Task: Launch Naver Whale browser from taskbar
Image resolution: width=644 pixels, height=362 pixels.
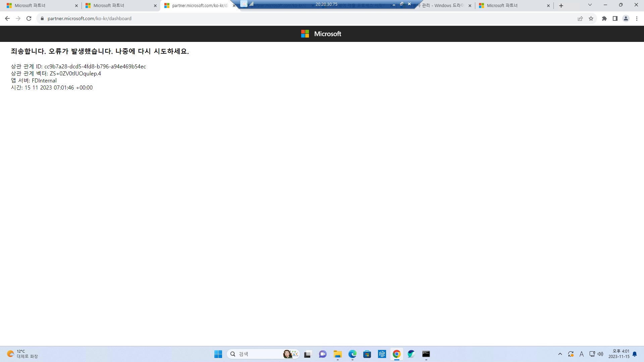Action: (411, 354)
